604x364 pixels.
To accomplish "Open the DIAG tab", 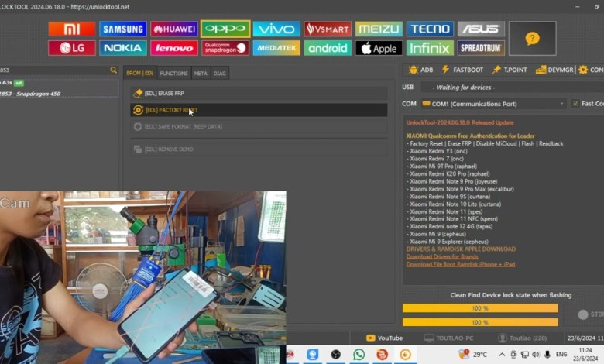I will point(220,74).
